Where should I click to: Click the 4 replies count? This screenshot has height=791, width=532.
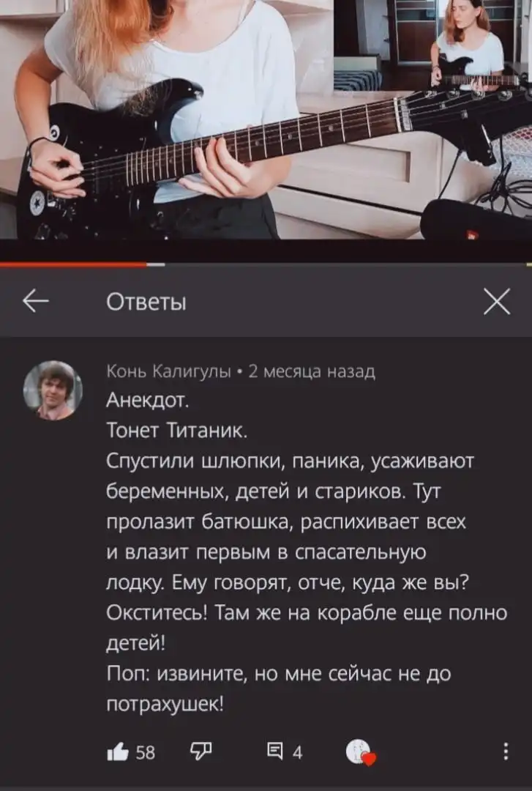(298, 753)
